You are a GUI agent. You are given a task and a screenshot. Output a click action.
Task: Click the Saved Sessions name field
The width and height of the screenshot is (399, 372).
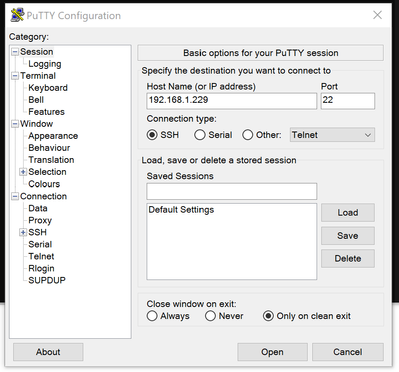pyautogui.click(x=232, y=191)
